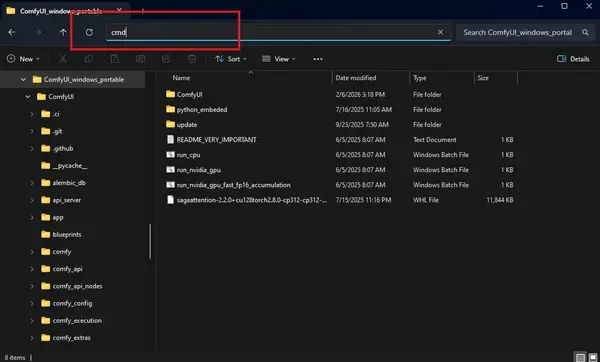The width and height of the screenshot is (600, 362).
Task: Select comfy_config in navigation tree
Action: tap(67, 303)
